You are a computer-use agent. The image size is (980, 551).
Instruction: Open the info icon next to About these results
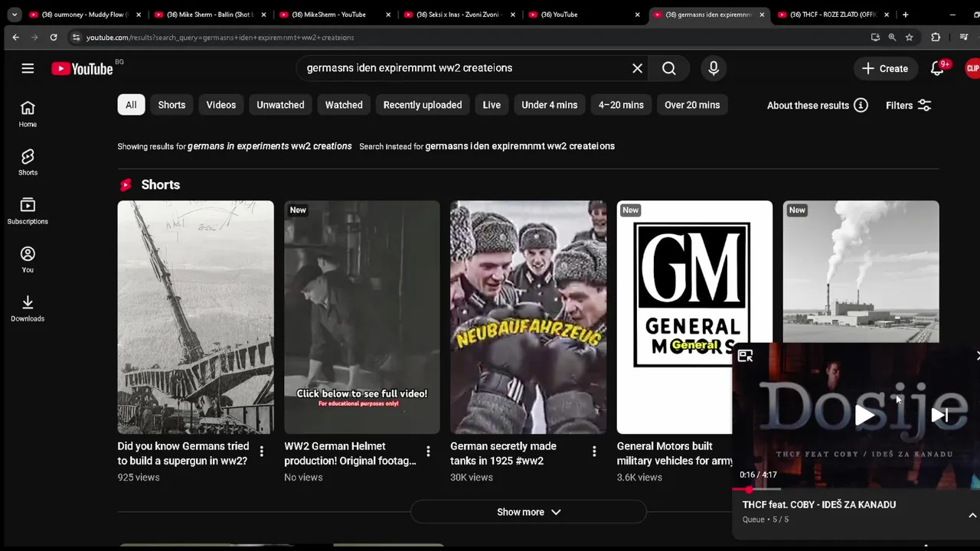[x=861, y=105]
